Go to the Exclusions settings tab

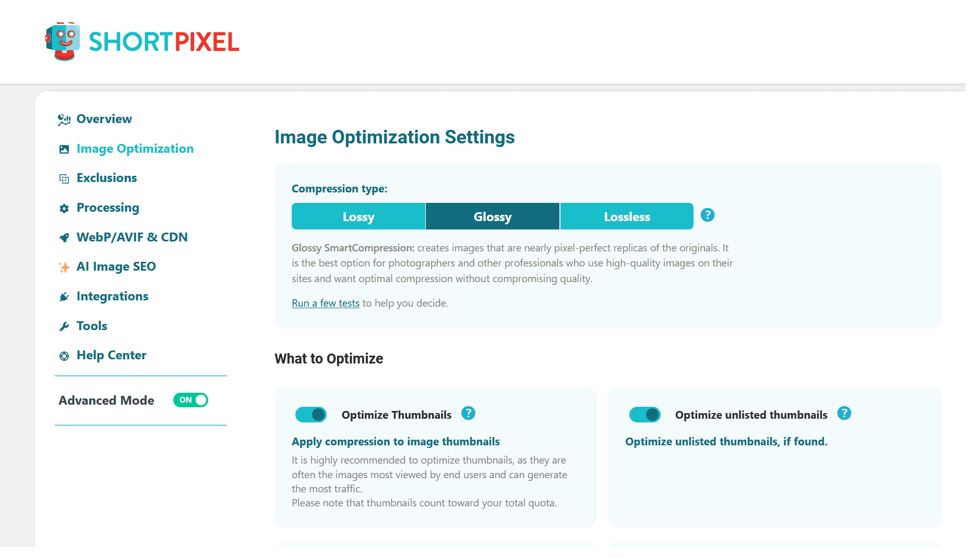pyautogui.click(x=106, y=178)
